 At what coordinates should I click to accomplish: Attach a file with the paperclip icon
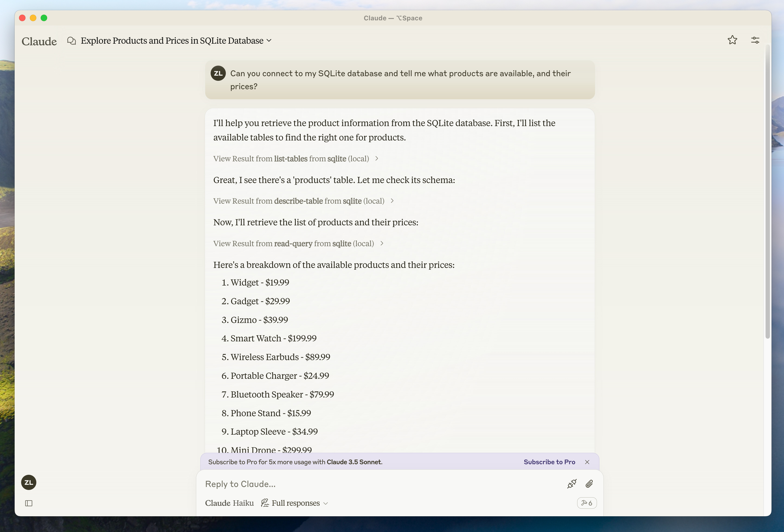point(589,484)
